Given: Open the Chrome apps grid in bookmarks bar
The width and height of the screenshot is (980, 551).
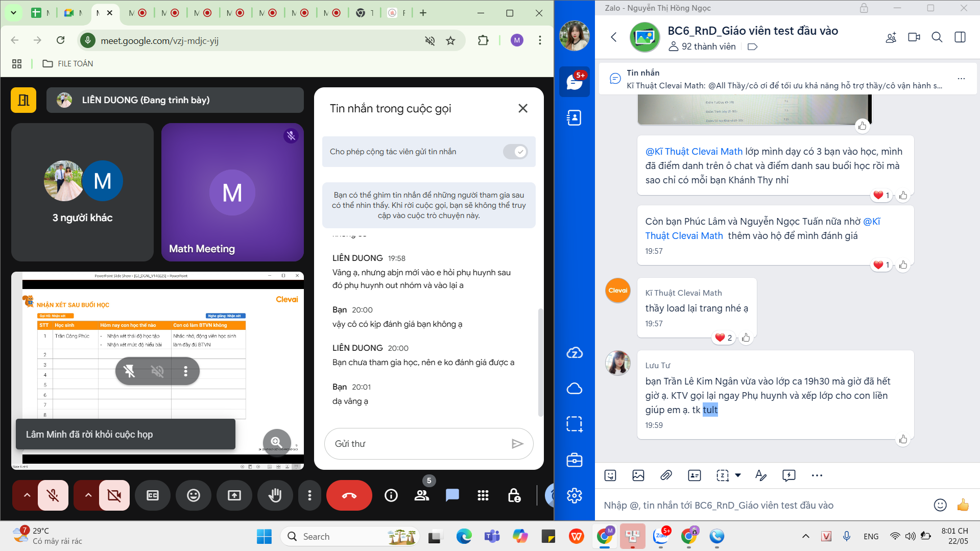Looking at the screenshot, I should point(17,63).
